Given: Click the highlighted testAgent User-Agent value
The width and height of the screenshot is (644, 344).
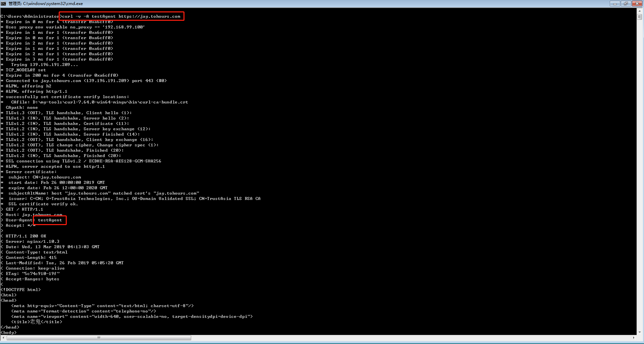Looking at the screenshot, I should 50,220.
